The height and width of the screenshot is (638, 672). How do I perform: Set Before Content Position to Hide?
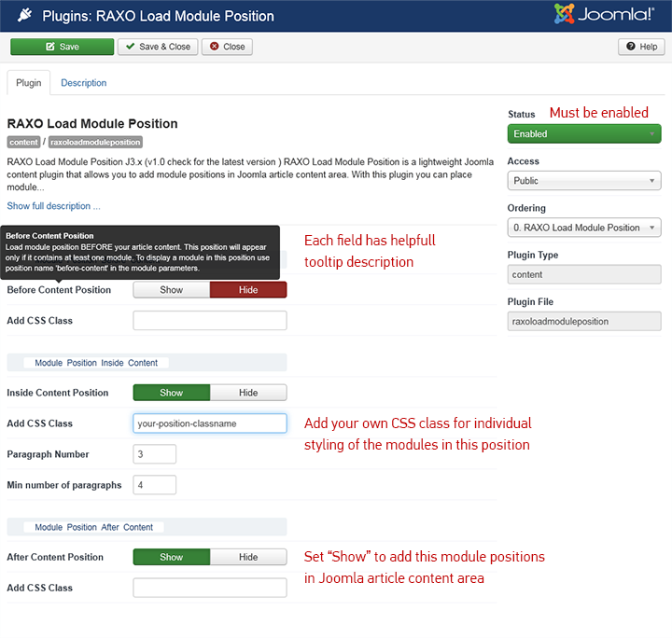click(248, 290)
